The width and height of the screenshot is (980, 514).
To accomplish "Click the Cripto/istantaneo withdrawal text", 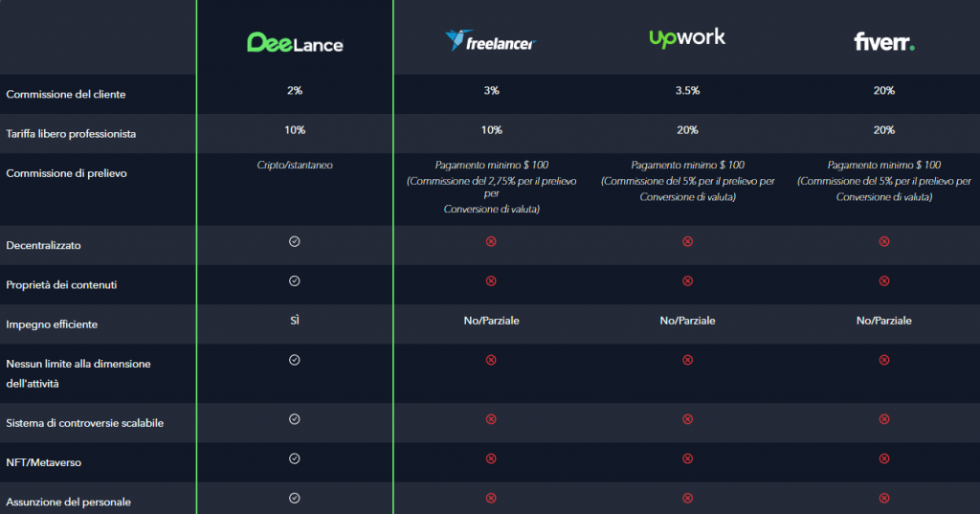I will click(295, 165).
